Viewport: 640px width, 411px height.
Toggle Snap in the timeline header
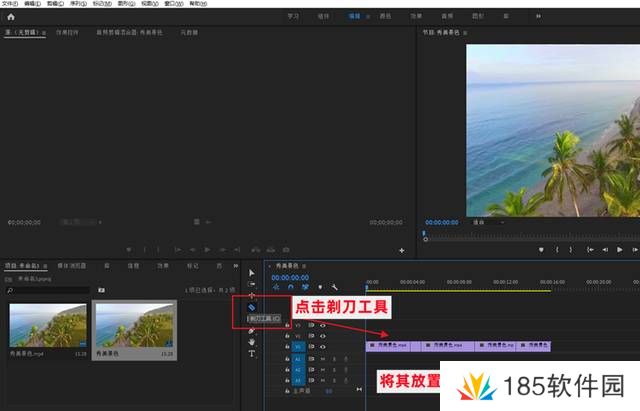click(x=290, y=287)
